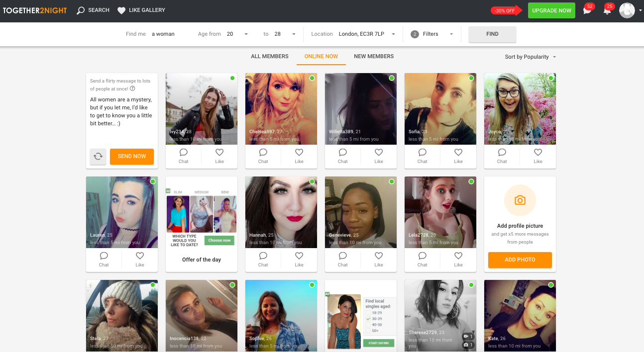Like Hannah using the heart icon
This screenshot has height=352, width=644.
click(x=299, y=256)
